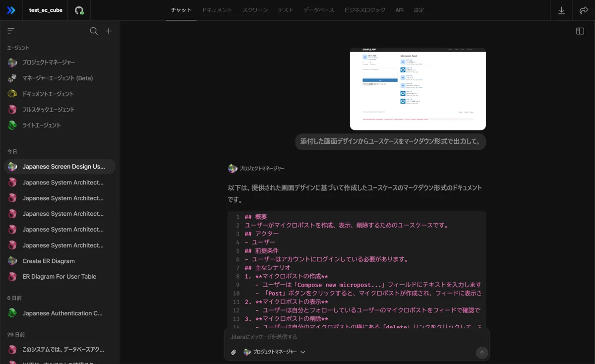595x364 pixels.
Task: Click the ## 主なシナリオ code line
Action: tap(267, 267)
